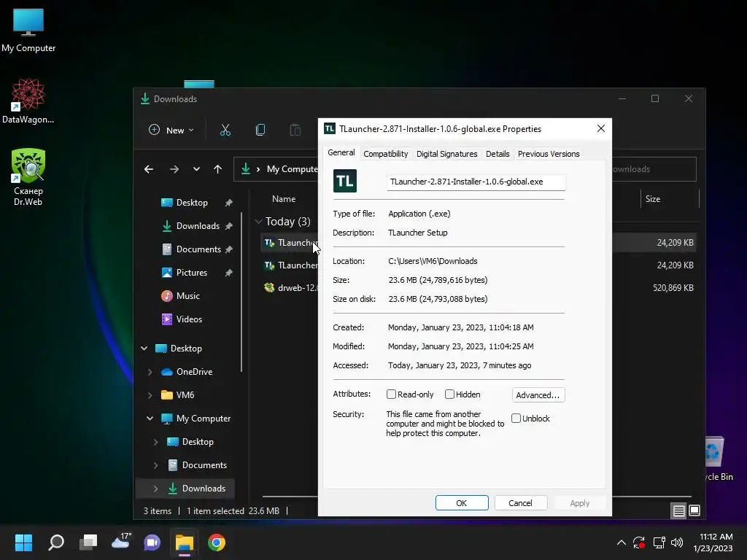
Task: Launch Google Chrome from taskbar
Action: 216,542
